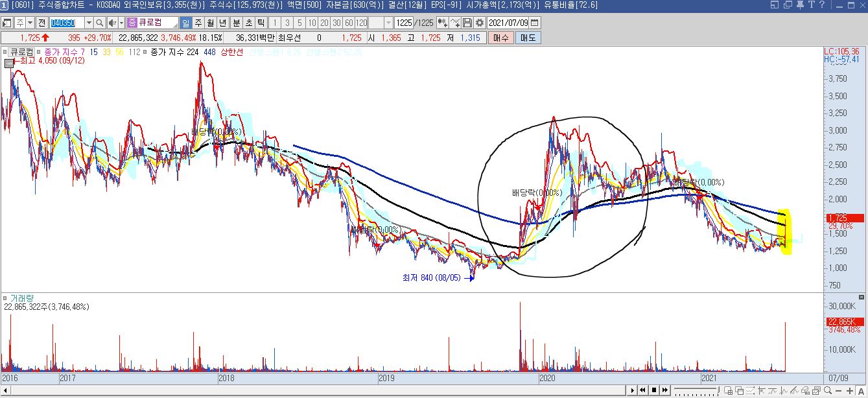Click the fast-forward button in chart replay
This screenshot has width=868, height=398.
pyautogui.click(x=665, y=390)
